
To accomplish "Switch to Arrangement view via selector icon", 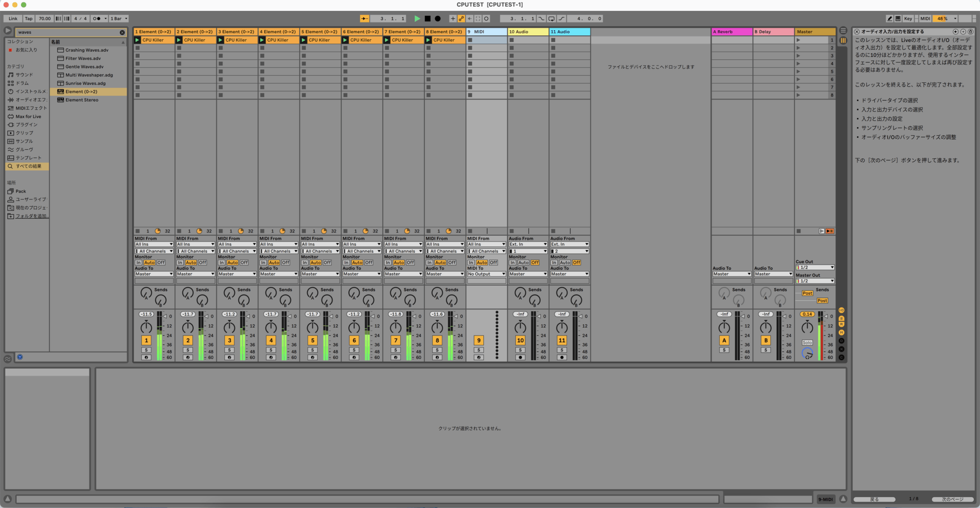I will click(x=843, y=31).
